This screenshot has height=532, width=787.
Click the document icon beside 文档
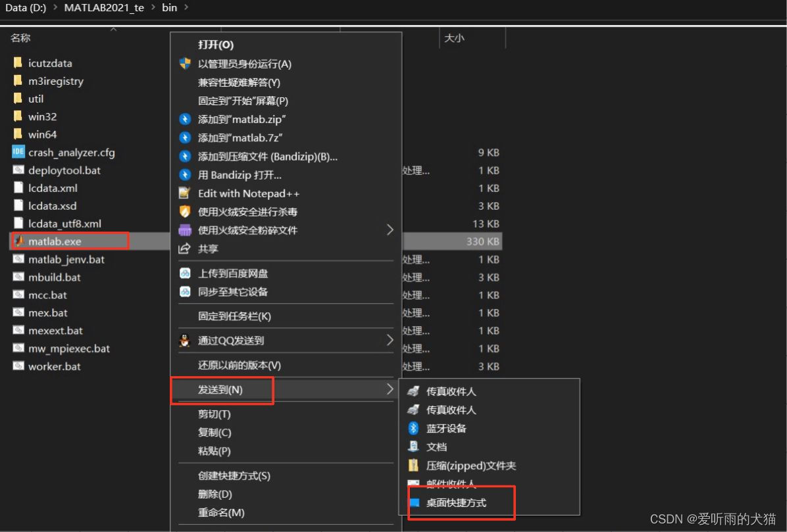pos(413,447)
